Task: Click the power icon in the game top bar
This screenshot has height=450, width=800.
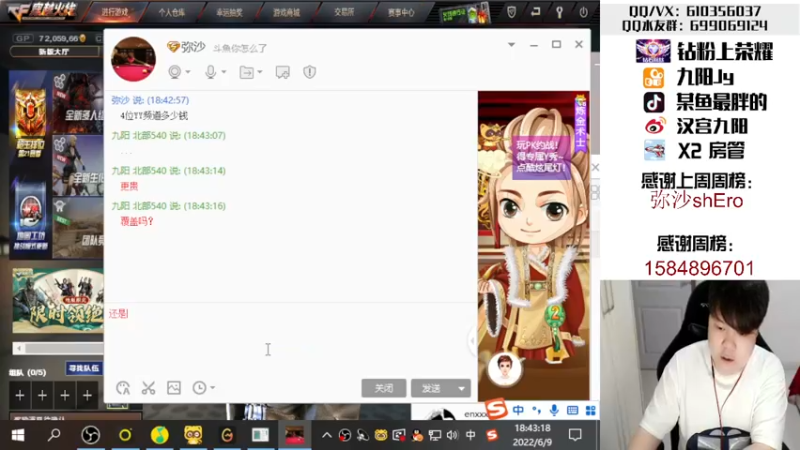Action: tap(583, 12)
